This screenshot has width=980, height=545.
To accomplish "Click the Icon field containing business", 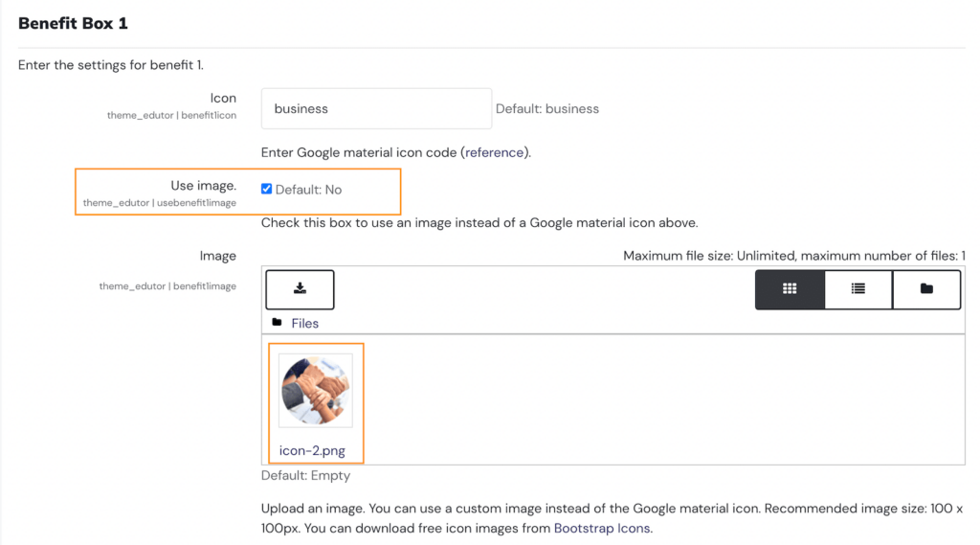I will (375, 109).
